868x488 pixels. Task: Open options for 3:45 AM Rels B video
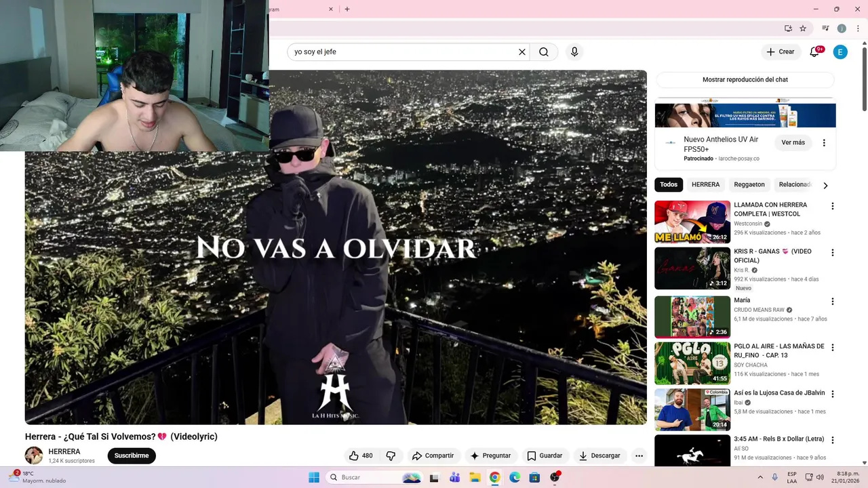coord(833,441)
